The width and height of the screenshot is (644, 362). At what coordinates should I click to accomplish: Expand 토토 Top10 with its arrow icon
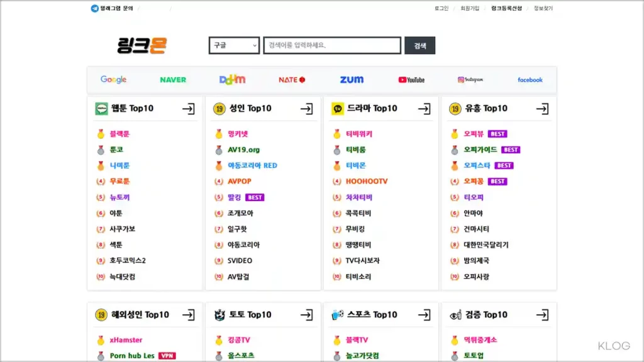pyautogui.click(x=306, y=315)
